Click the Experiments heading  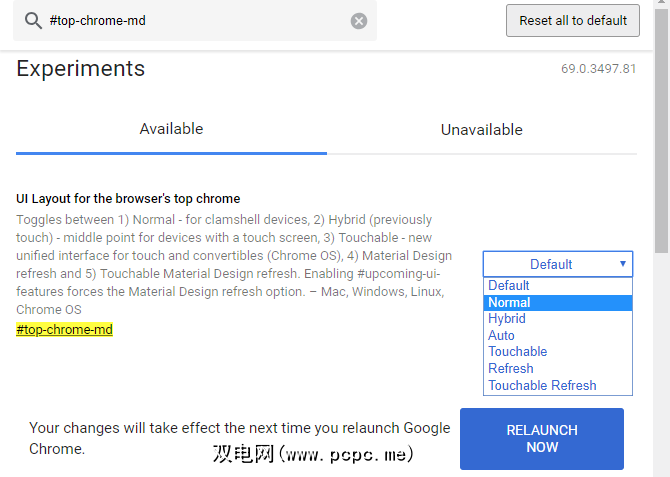click(x=81, y=69)
